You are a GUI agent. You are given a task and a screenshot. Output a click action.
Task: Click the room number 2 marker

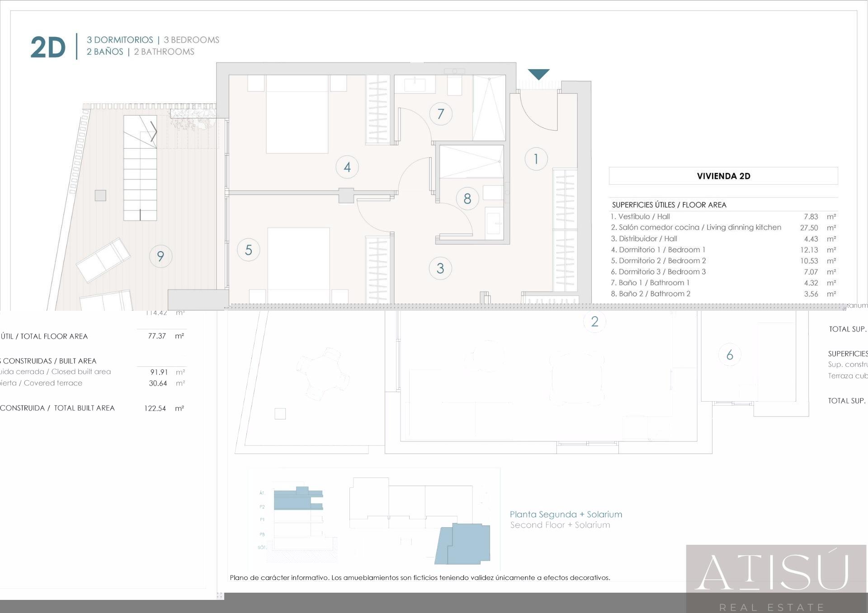[x=594, y=322]
